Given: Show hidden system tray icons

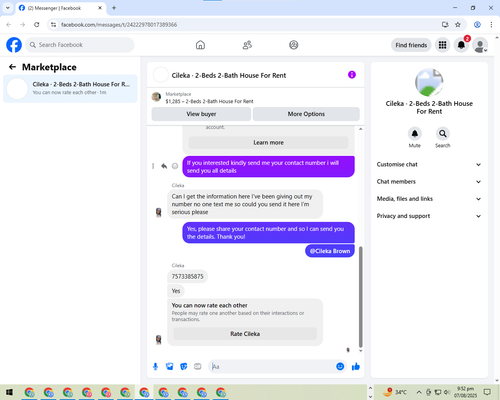Looking at the screenshot, I should coord(419,392).
